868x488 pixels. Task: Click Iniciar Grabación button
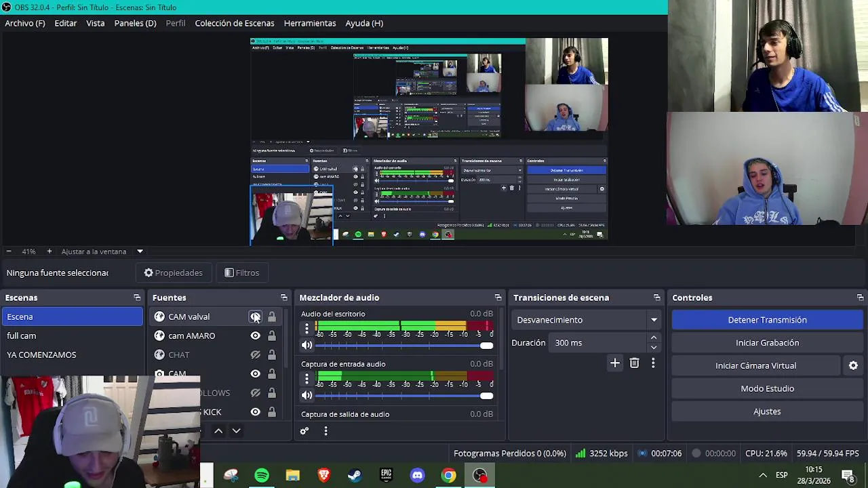tap(767, 343)
